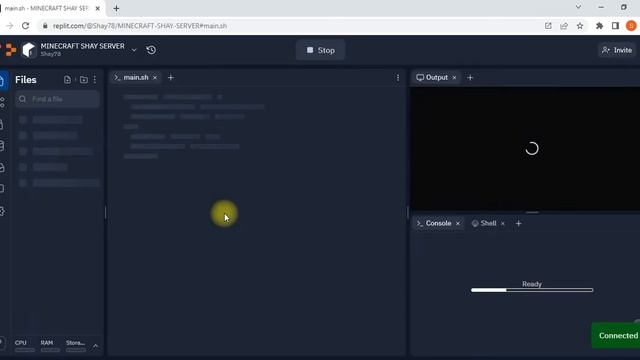Open a new browser tab
The height and width of the screenshot is (360, 640).
[x=116, y=8]
